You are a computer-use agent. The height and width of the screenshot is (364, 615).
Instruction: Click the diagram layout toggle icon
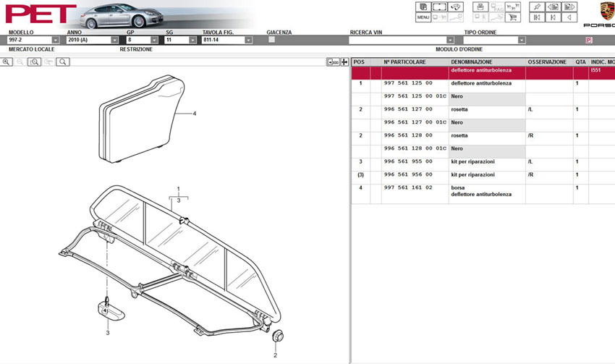tap(333, 62)
